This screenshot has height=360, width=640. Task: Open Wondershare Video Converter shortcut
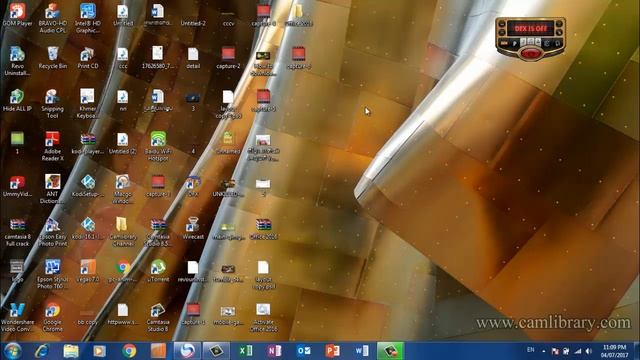(x=17, y=317)
